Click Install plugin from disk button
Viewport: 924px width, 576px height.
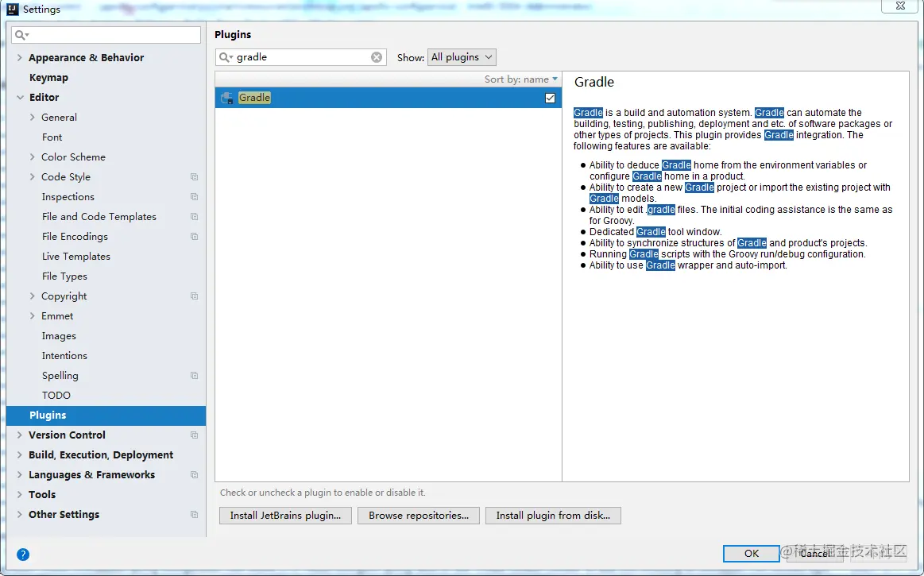pyautogui.click(x=553, y=516)
